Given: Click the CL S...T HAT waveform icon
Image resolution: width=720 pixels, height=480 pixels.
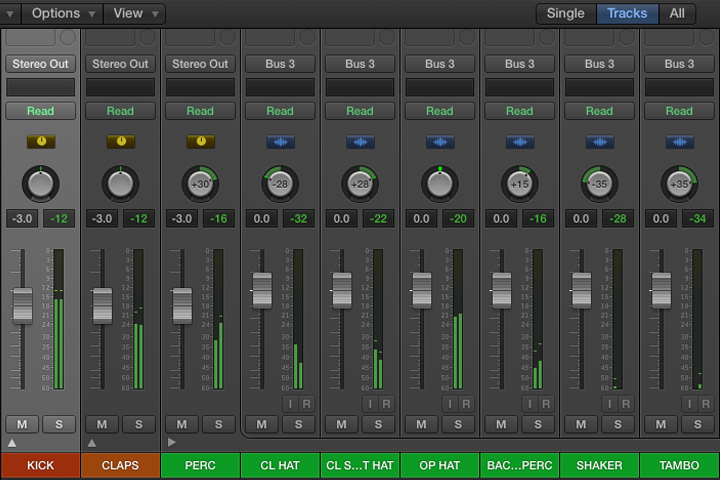Looking at the screenshot, I should 360,142.
